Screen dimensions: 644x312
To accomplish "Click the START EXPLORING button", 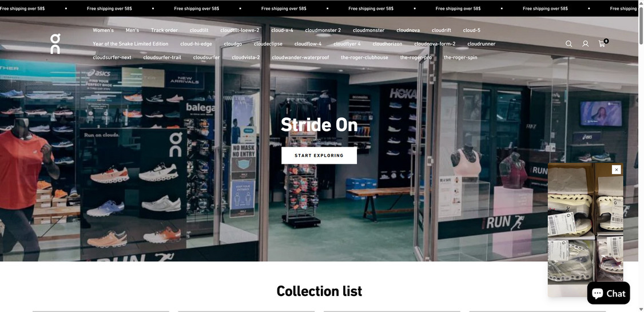I will [319, 155].
